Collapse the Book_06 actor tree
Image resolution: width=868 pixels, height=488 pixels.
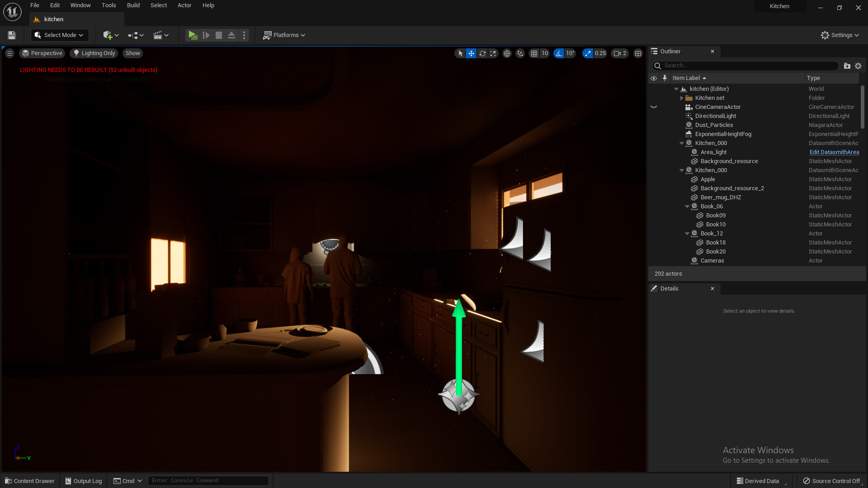pyautogui.click(x=687, y=206)
